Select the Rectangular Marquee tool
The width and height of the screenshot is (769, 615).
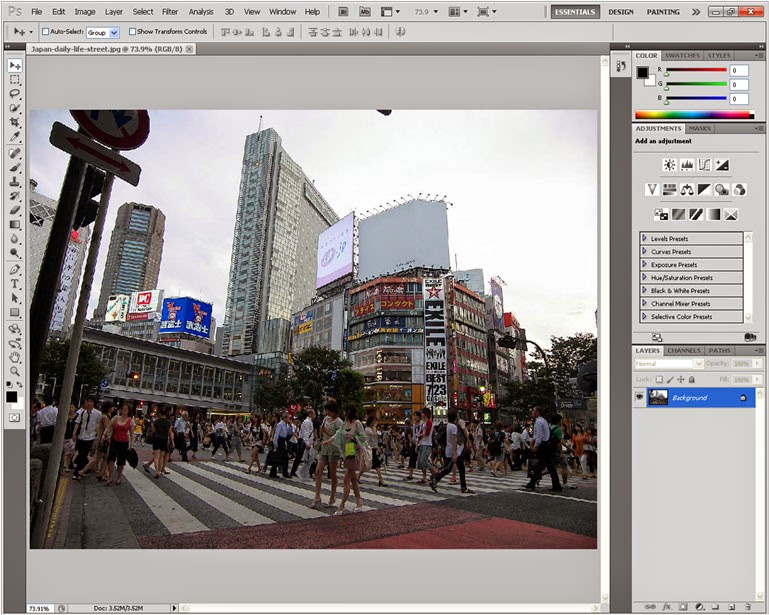click(15, 79)
